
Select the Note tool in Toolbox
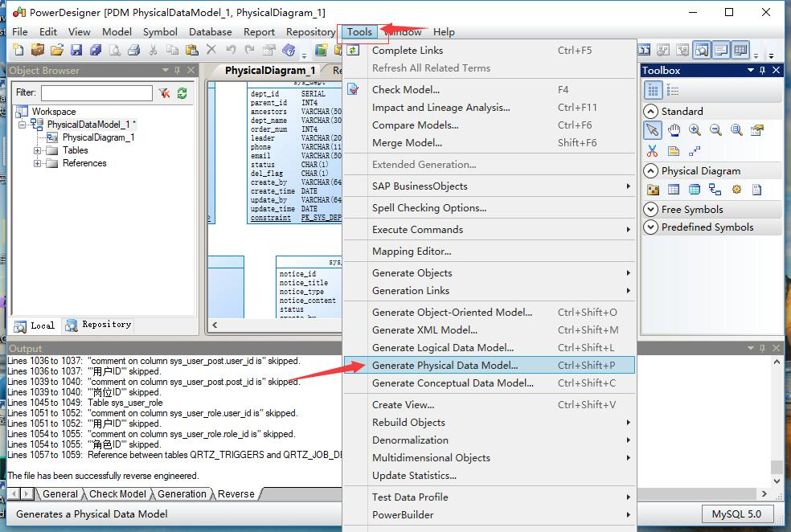674,150
